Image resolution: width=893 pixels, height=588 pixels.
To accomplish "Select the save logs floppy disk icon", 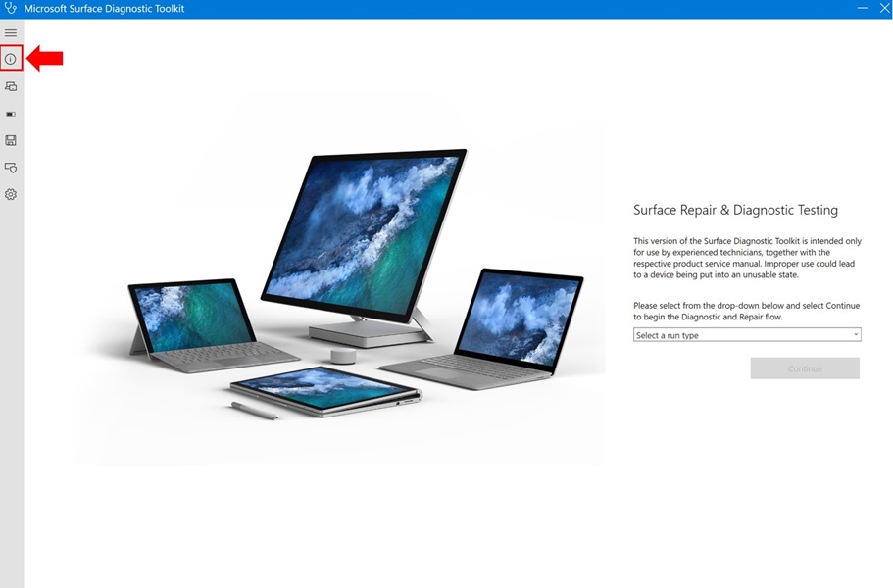I will point(11,140).
